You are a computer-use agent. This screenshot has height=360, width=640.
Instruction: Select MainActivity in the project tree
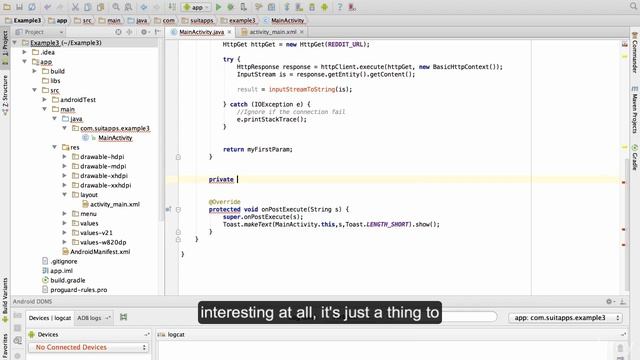point(115,138)
